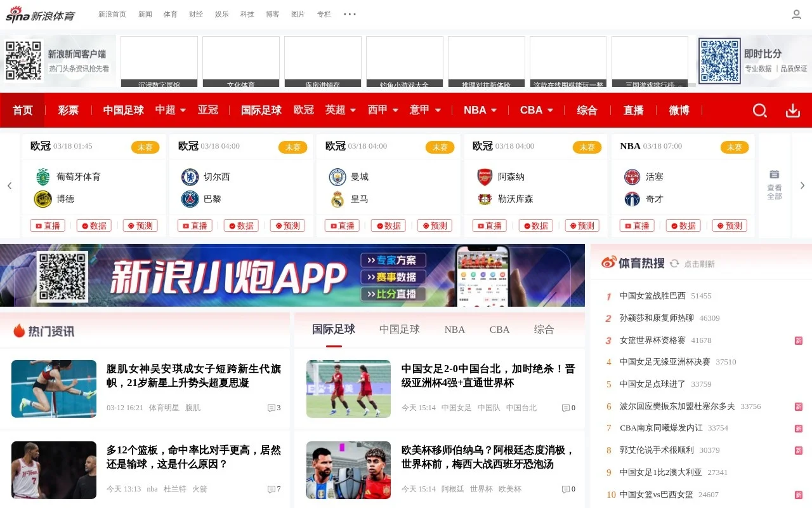
Task: Click the 直播 icon on the 切尔西 vs 巴黎 card
Action: (x=194, y=225)
